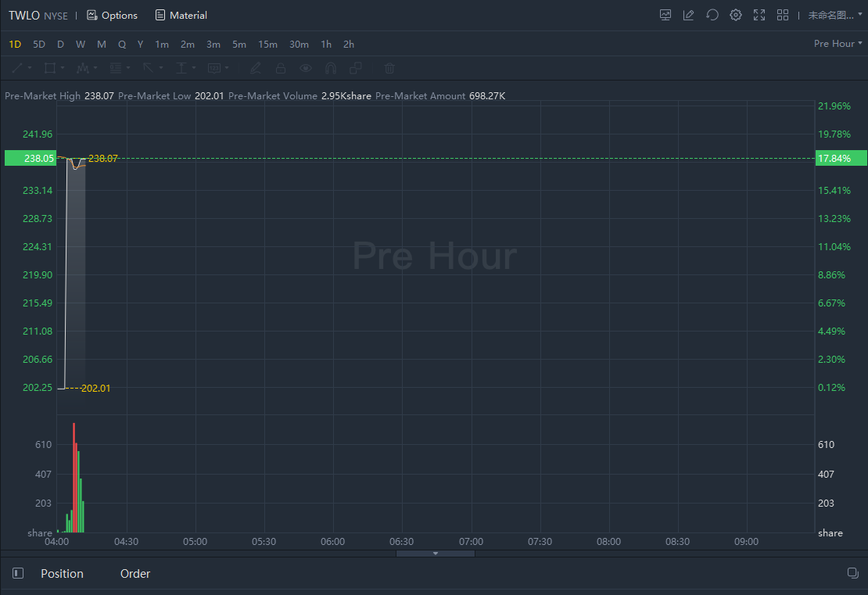Select the 2h interval
868x595 pixels.
(349, 45)
